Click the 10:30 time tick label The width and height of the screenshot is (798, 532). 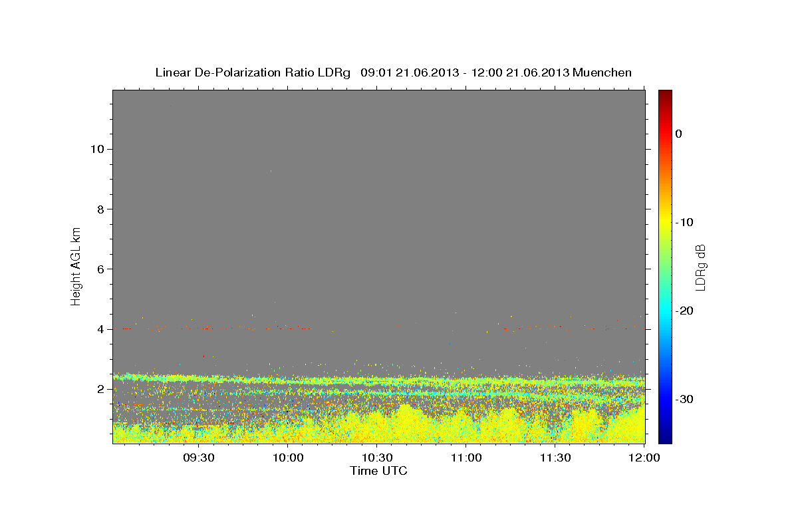(377, 458)
